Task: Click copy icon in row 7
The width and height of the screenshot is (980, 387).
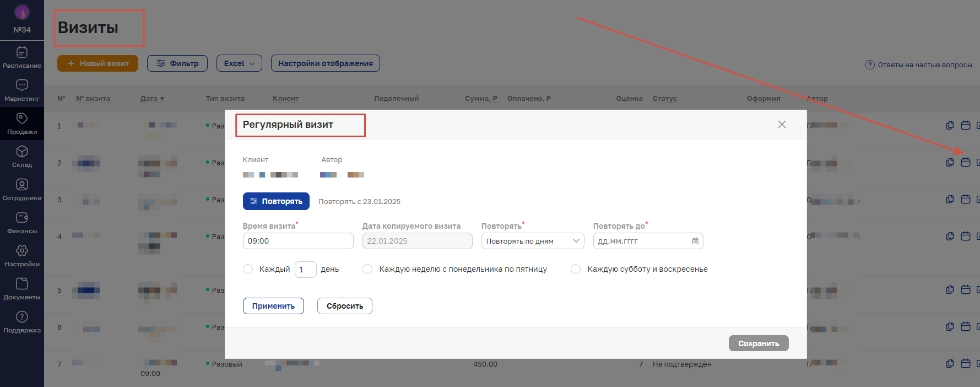Action: [x=950, y=364]
